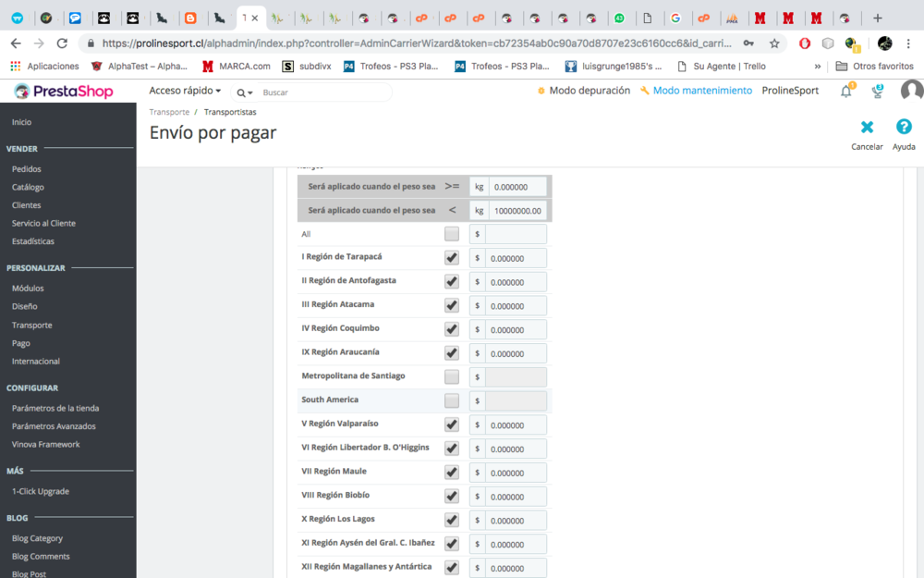The image size is (924, 578).
Task: Edit maximum weight 10000000.00 field
Action: [517, 211]
